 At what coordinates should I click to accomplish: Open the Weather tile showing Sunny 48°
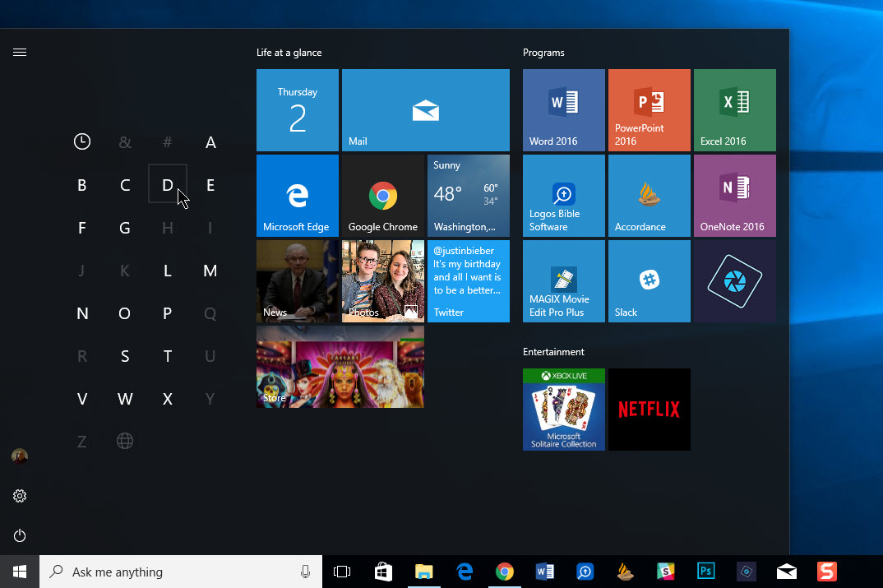(468, 195)
